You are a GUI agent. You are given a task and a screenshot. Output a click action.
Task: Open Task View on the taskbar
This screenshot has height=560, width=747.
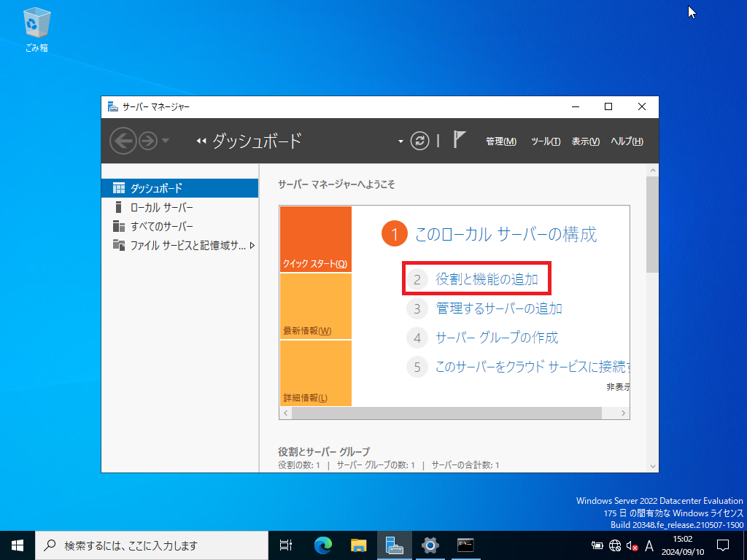(x=285, y=545)
